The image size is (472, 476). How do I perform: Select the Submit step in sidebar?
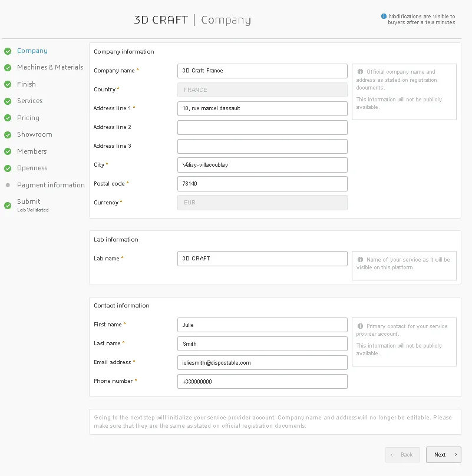coord(29,201)
